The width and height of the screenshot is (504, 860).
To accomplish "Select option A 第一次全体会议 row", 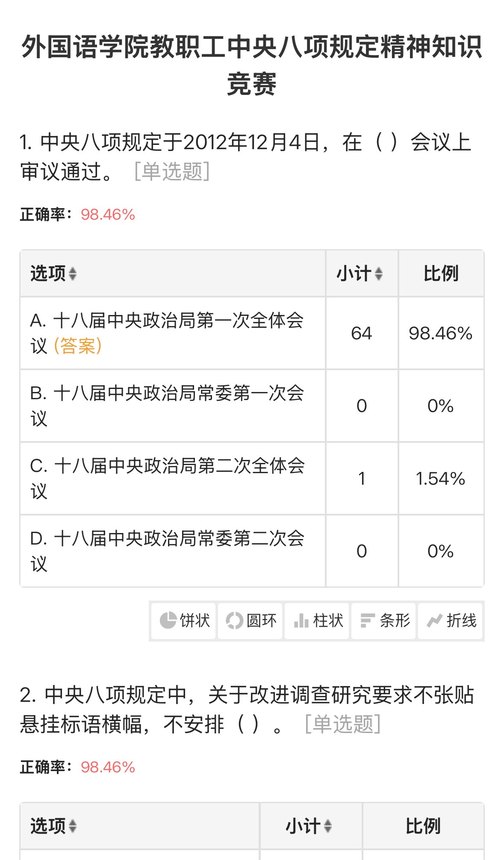I will point(167,333).
